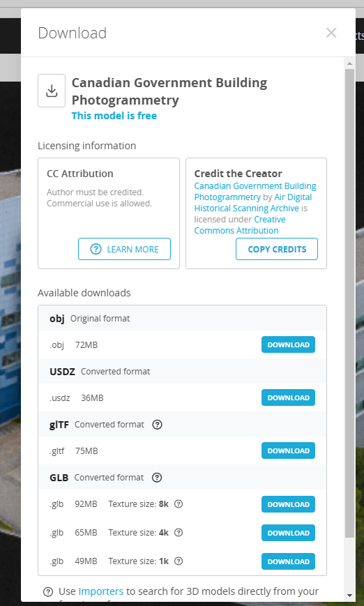
Task: Close the Download dialog with the X
Action: (331, 33)
